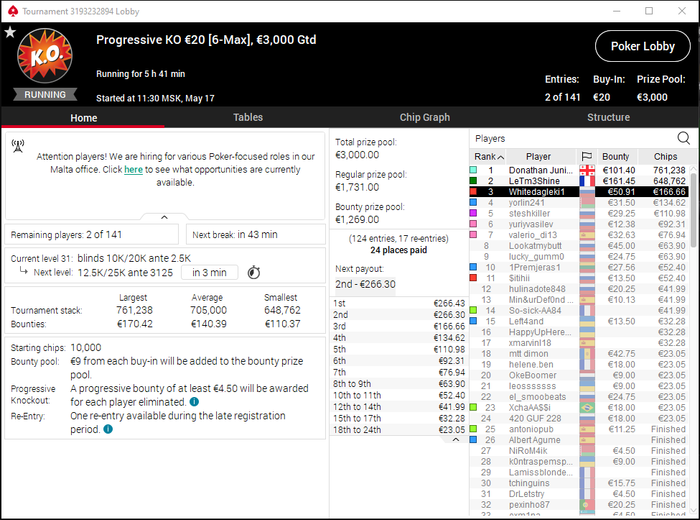
Task: Sort by Chips column header
Action: pyautogui.click(x=665, y=157)
